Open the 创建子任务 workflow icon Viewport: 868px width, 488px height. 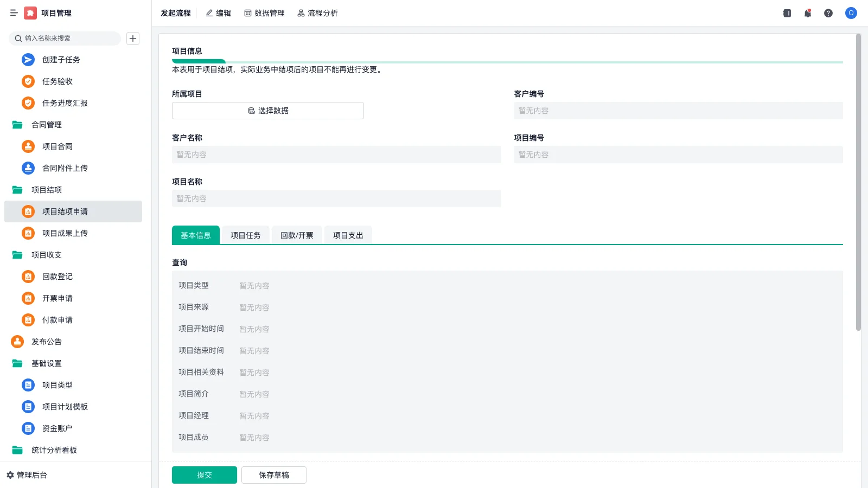[28, 60]
